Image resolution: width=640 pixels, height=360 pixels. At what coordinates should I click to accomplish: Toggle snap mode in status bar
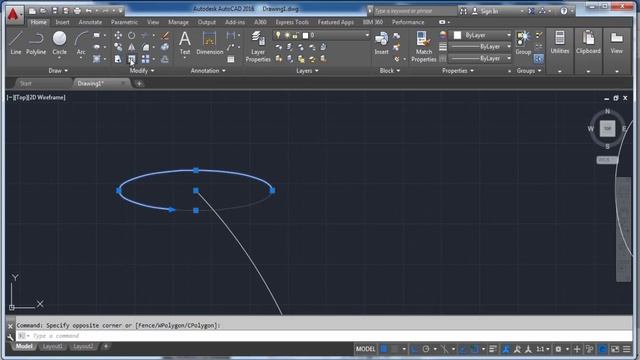395,349
